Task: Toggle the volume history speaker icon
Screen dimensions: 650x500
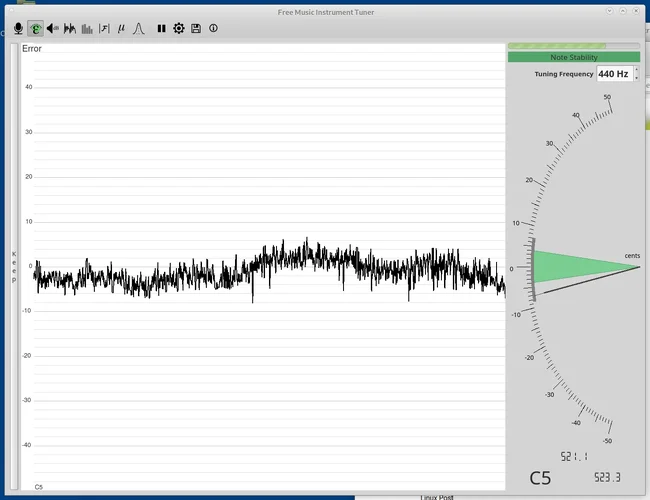Action: pos(52,28)
